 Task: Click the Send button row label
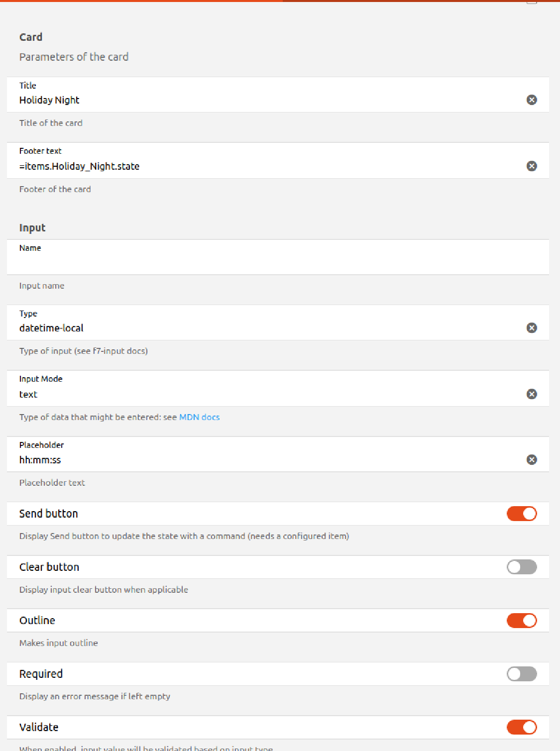[49, 514]
